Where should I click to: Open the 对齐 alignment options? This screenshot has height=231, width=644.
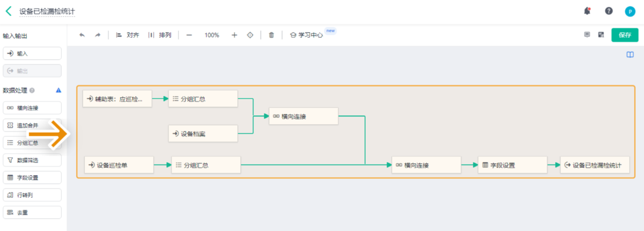[127, 35]
